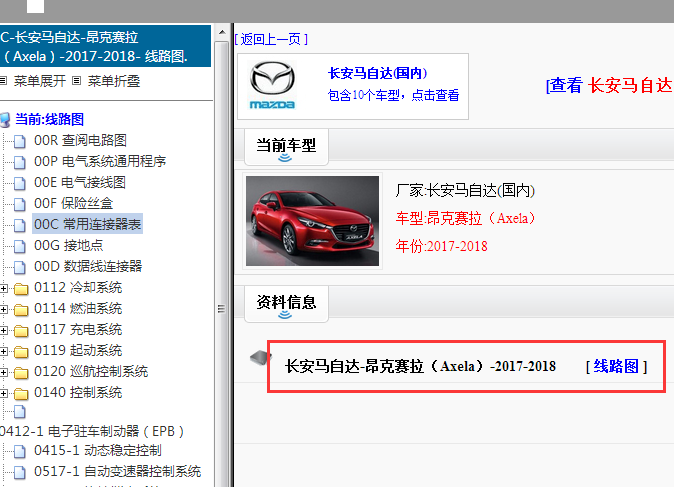Select 当前:线路图 root node
Viewport: 674px width, 487px height.
pyautogui.click(x=49, y=119)
